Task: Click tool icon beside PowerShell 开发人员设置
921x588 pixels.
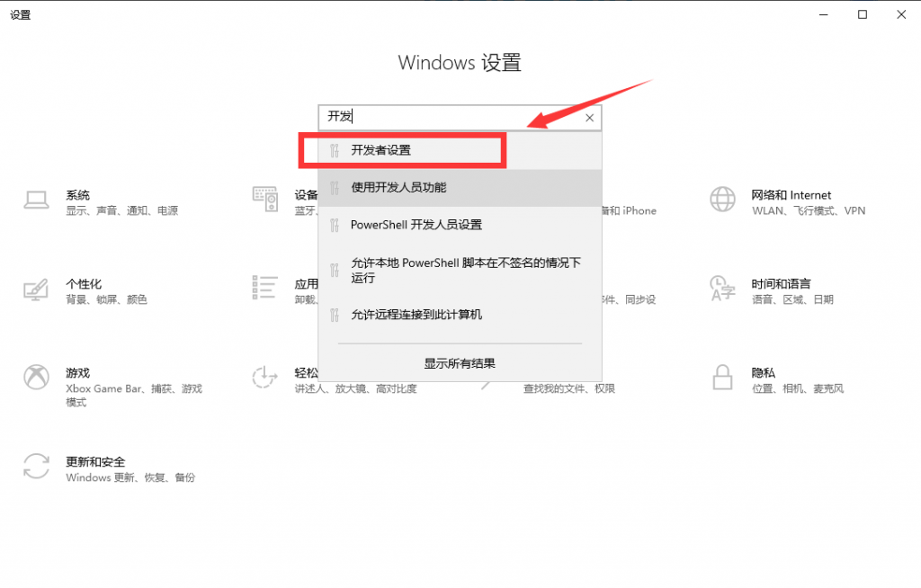Action: coord(335,225)
